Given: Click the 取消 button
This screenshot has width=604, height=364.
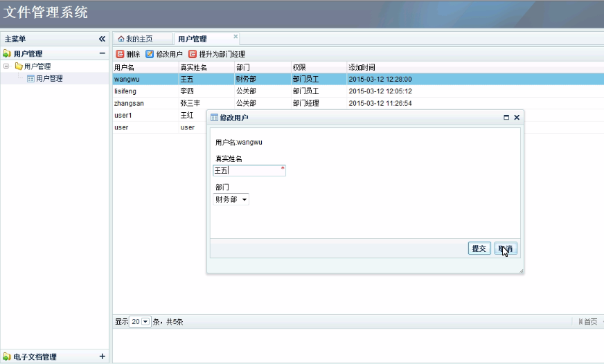Looking at the screenshot, I should point(506,248).
